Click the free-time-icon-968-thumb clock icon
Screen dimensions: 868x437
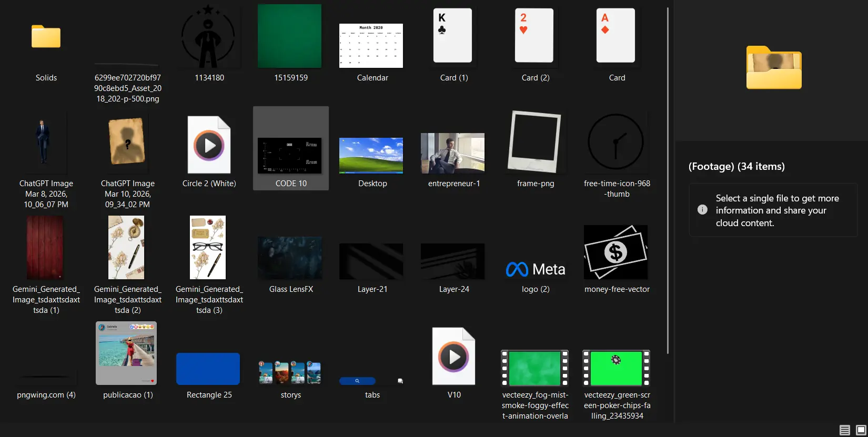click(616, 143)
